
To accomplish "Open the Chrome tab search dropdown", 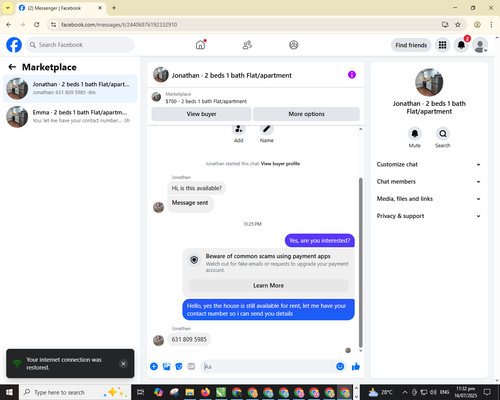I will click(x=8, y=8).
